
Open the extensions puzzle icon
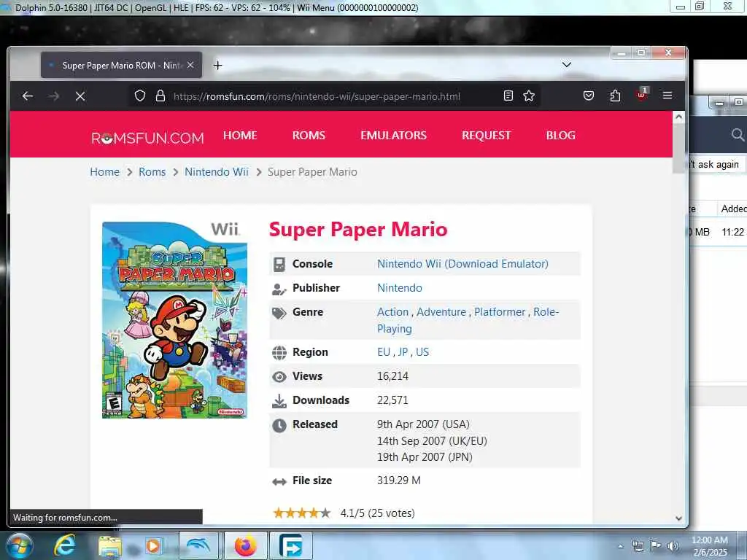pos(615,96)
